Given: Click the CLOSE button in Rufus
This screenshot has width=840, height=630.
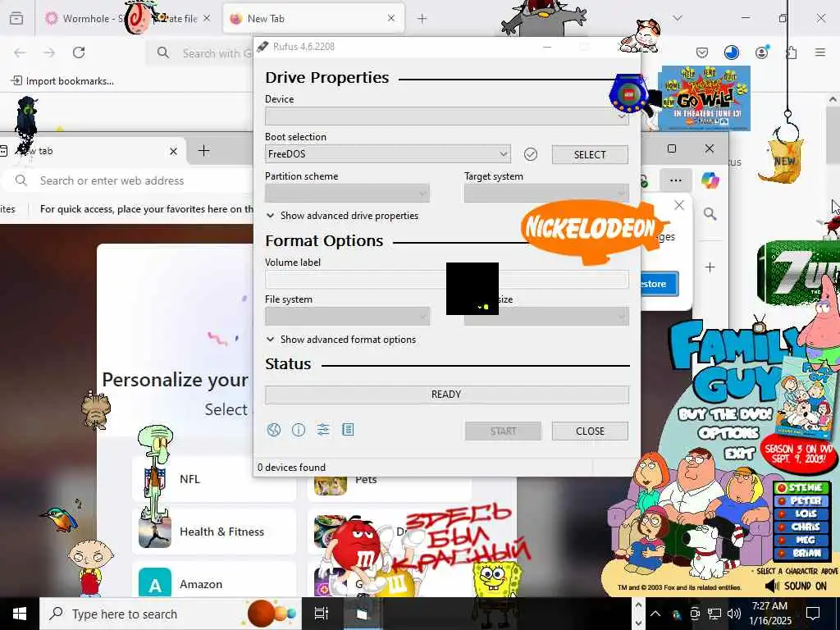Looking at the screenshot, I should tap(590, 431).
